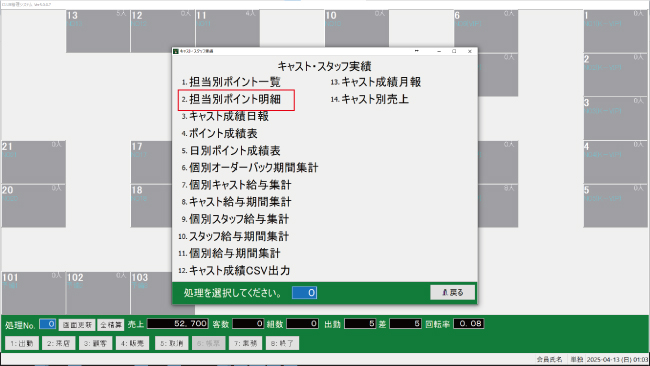Select table tile number 101
The image size is (650, 366).
point(34,293)
